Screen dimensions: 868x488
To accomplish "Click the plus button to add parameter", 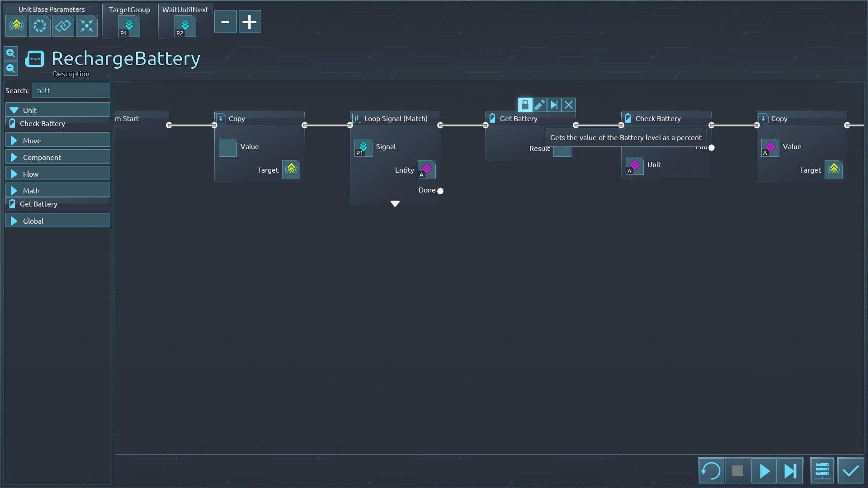I will click(250, 22).
